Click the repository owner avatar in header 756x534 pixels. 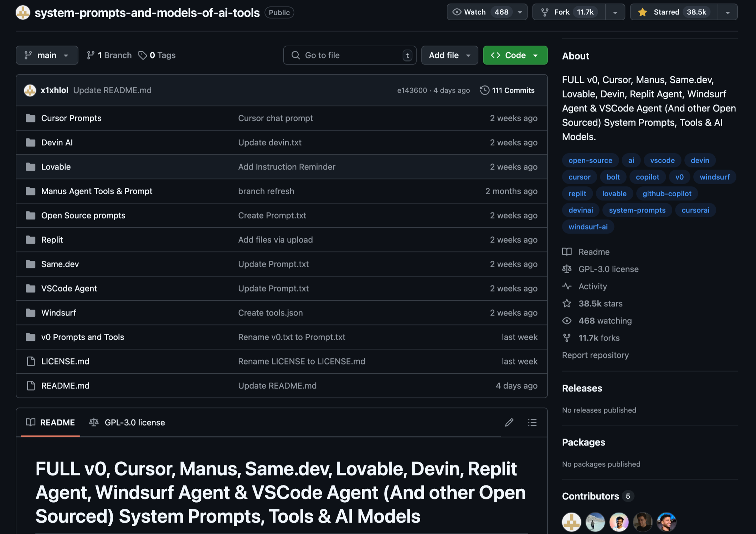tap(23, 12)
